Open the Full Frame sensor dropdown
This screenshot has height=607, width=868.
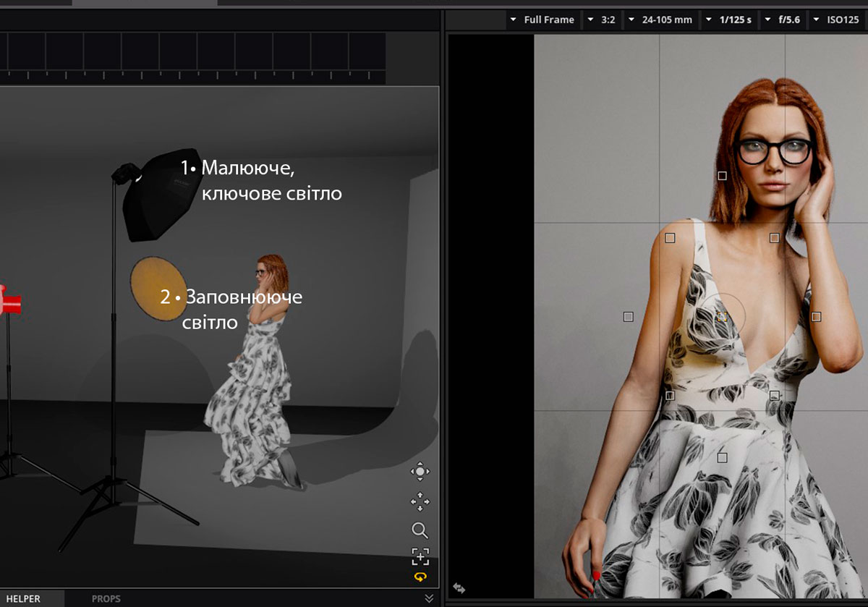[x=542, y=20]
